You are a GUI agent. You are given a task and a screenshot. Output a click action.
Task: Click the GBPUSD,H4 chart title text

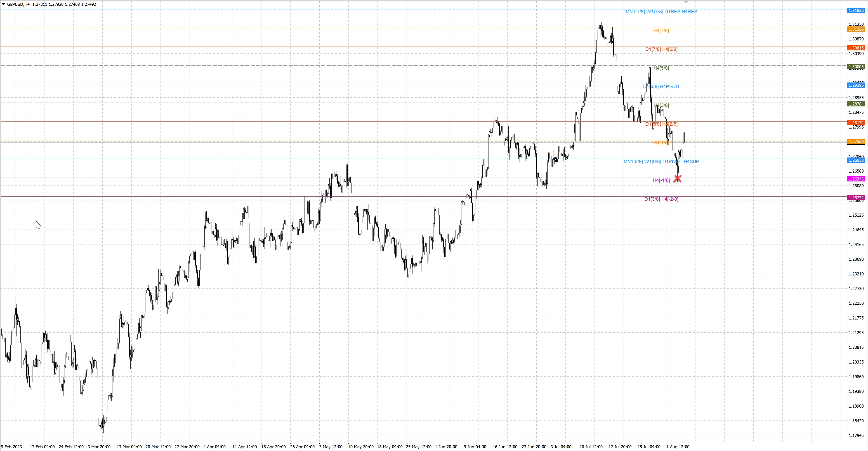(x=18, y=4)
